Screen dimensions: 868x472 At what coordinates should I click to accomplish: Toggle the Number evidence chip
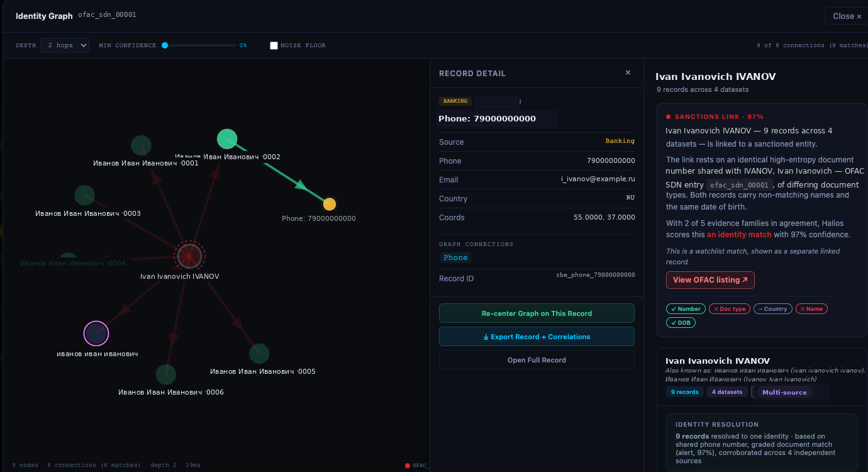686,309
